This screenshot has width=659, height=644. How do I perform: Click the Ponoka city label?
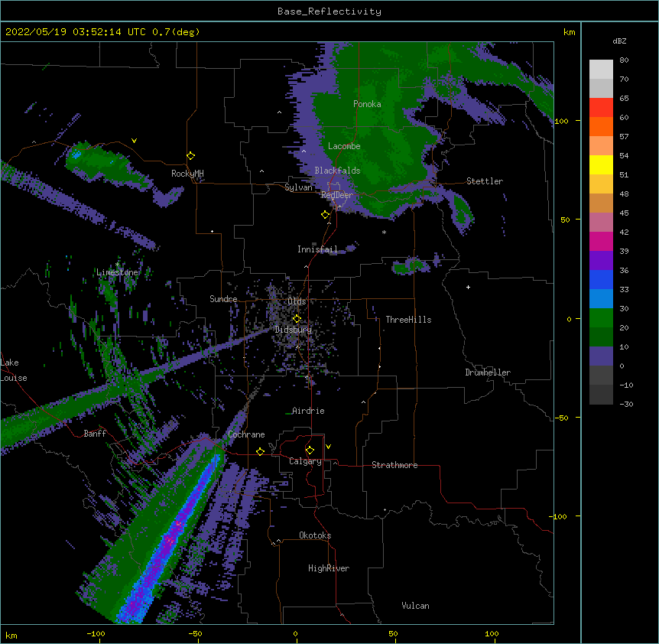click(x=367, y=104)
